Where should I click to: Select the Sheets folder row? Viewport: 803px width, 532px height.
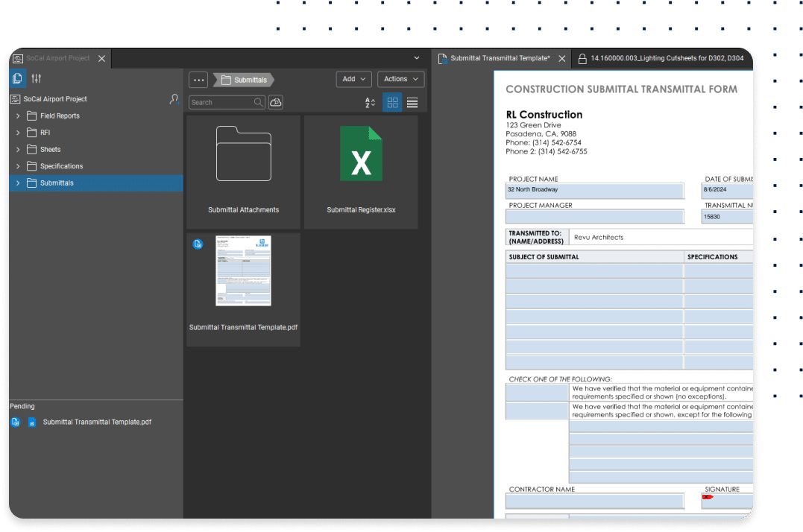[x=96, y=150]
